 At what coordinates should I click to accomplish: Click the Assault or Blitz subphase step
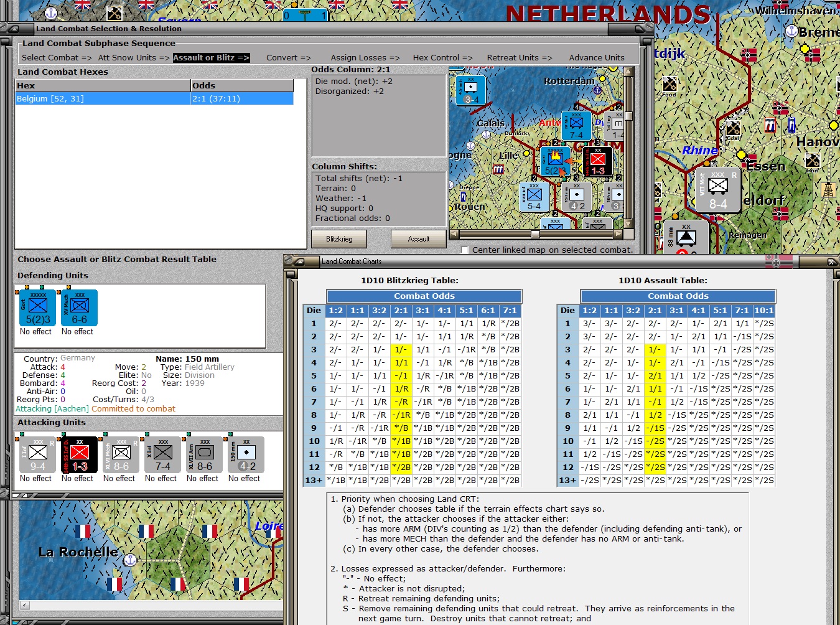pos(211,57)
